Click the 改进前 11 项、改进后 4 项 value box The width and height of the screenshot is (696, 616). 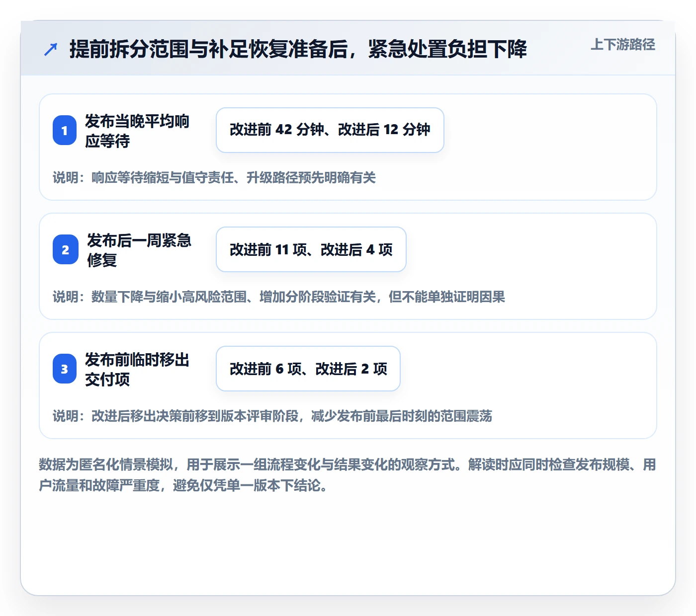tap(311, 249)
